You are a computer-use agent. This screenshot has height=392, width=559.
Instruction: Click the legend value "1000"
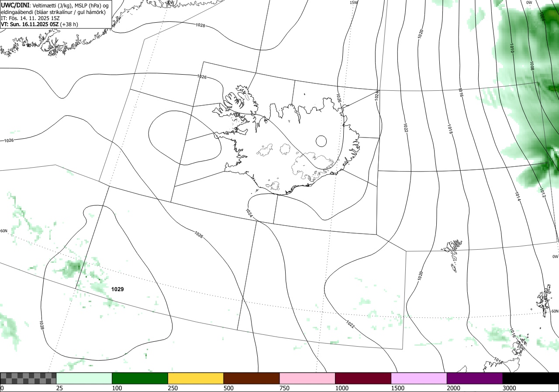pyautogui.click(x=342, y=388)
